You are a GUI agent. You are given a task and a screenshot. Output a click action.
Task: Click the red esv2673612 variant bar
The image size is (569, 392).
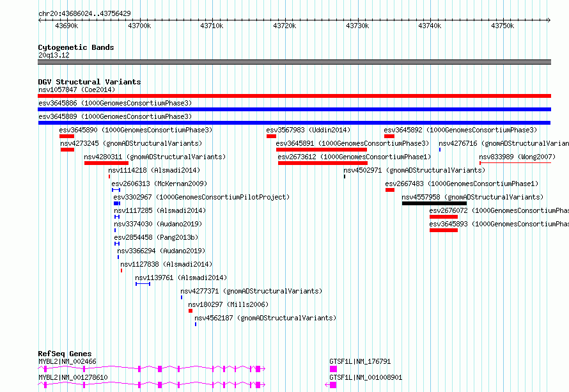323,163
